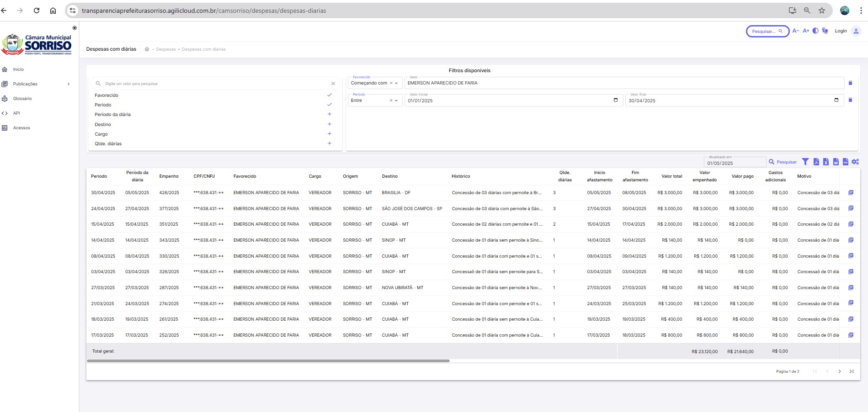Add the Destino filter
Image resolution: width=868 pixels, height=412 pixels.
329,124
